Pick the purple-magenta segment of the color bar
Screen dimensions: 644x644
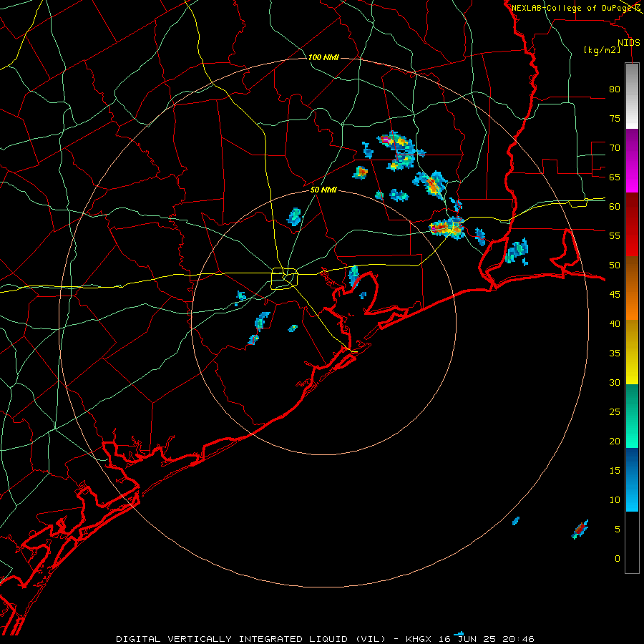tap(632, 160)
